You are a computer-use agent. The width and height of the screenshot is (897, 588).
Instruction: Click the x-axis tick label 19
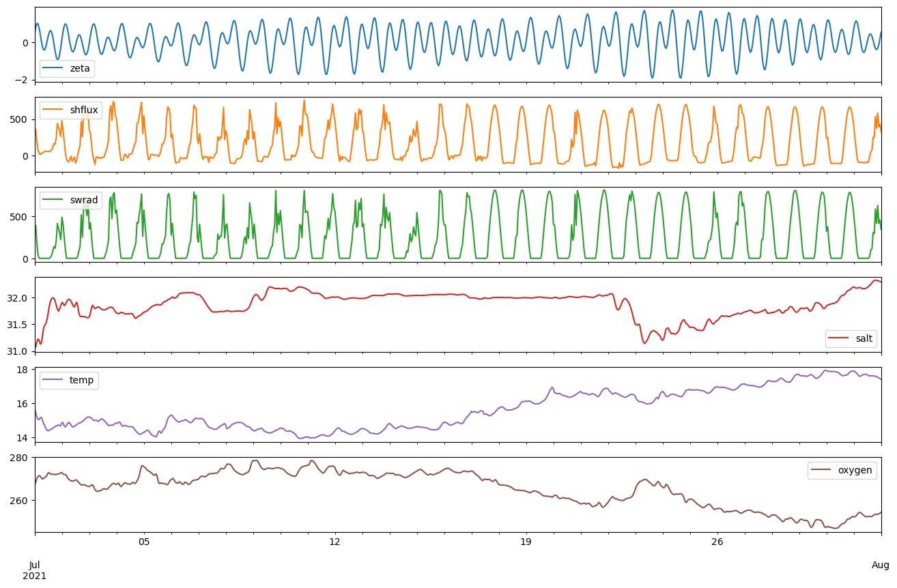(x=526, y=542)
